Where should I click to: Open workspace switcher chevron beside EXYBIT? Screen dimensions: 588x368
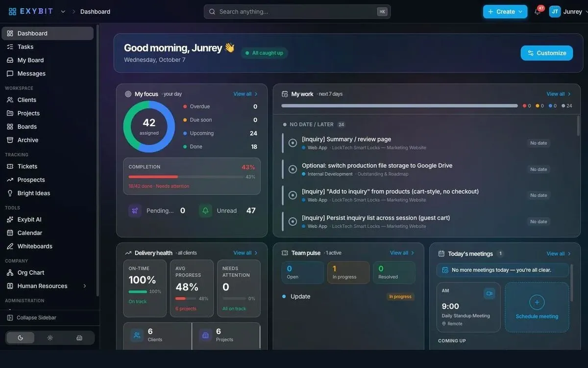(63, 12)
